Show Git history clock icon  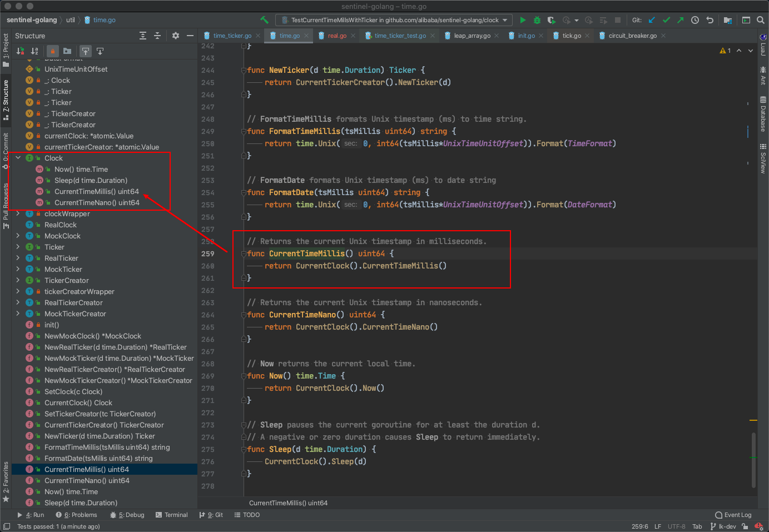click(695, 20)
